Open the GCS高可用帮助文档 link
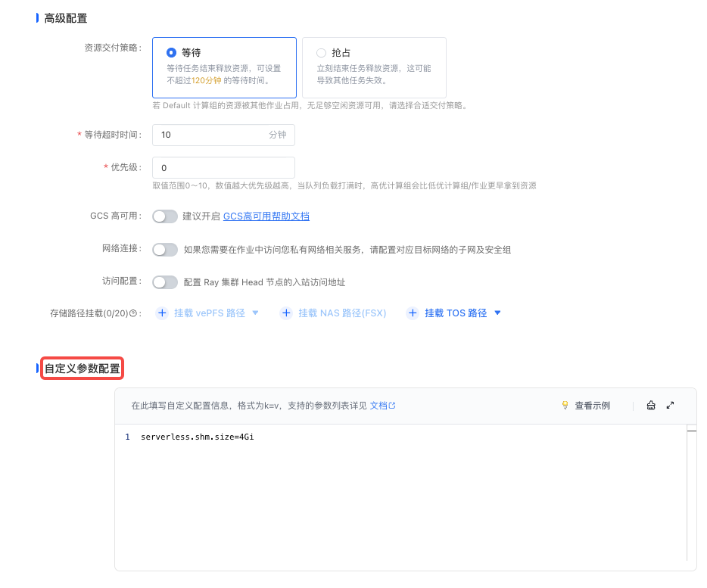The height and width of the screenshot is (588, 707). 266,216
